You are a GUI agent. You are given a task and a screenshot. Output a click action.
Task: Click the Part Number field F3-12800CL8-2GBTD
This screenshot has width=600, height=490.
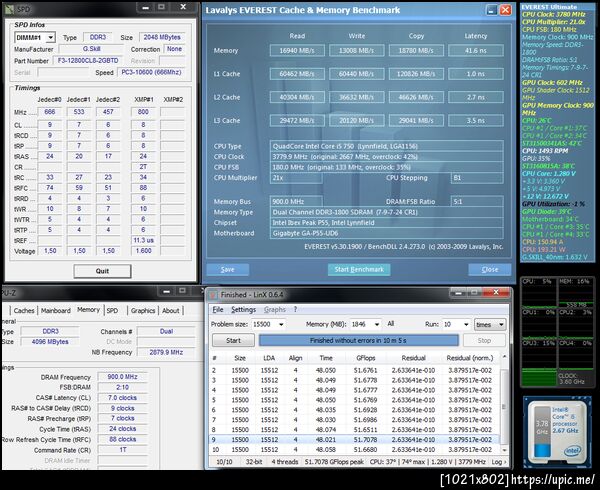tap(88, 61)
